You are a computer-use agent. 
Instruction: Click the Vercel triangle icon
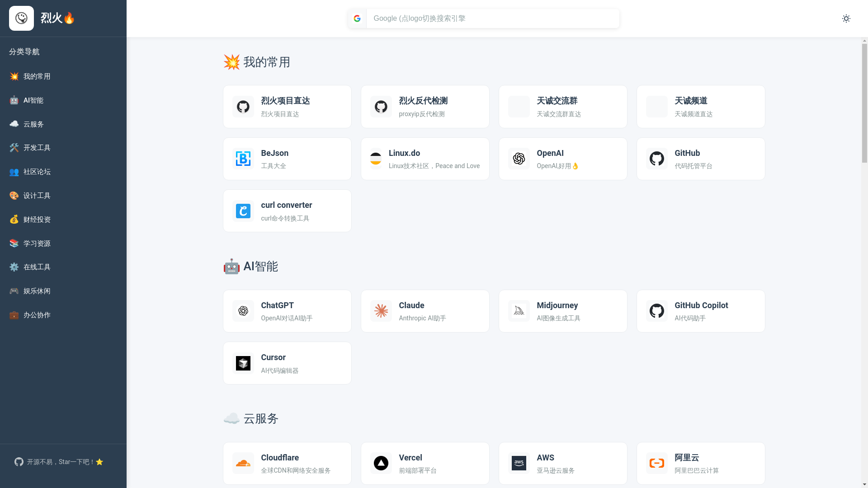click(381, 463)
